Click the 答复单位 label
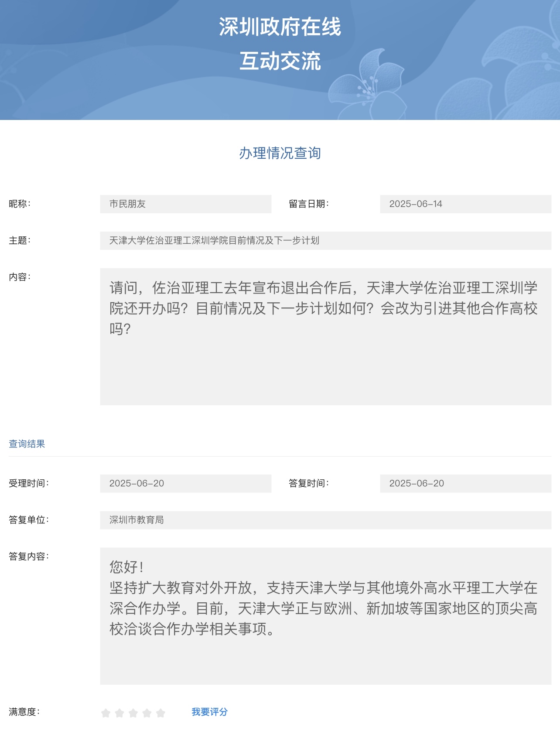Viewport: 560px width, 731px height. tap(29, 520)
